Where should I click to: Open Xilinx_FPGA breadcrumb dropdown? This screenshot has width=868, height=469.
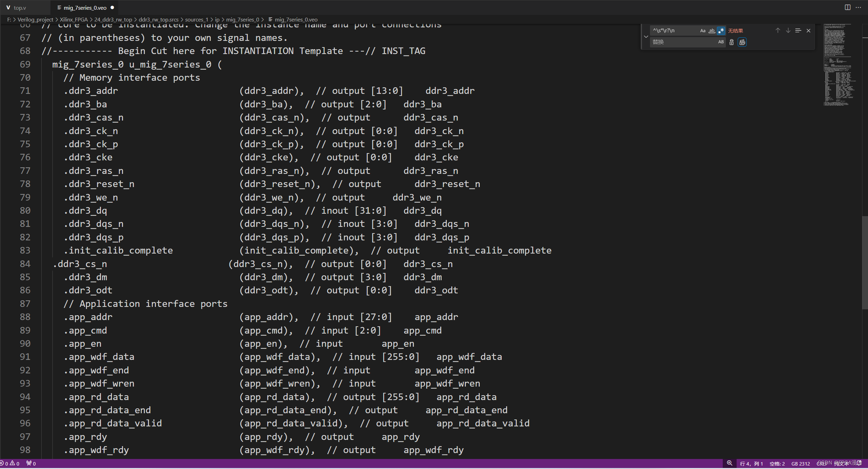pos(73,19)
